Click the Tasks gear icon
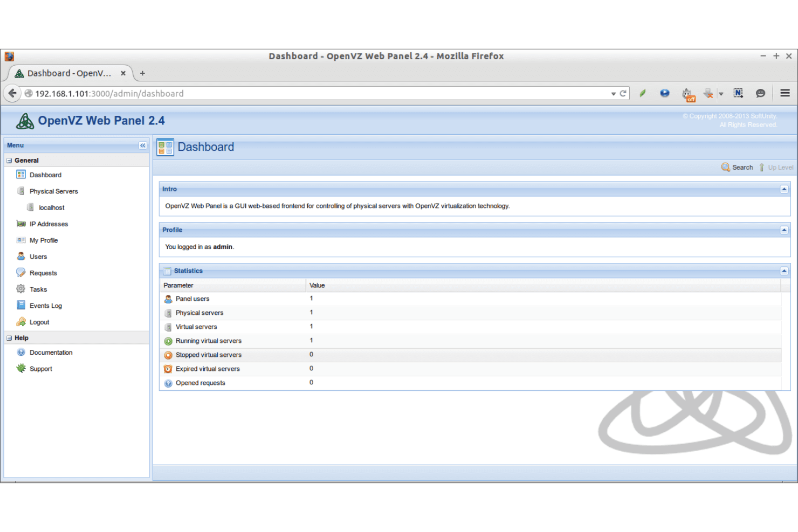Viewport: 798px width, 532px height. [21, 289]
